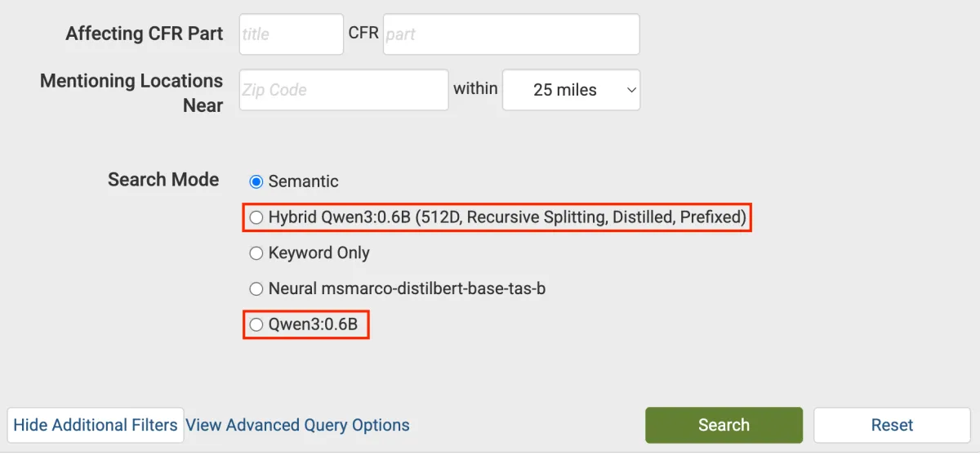Select the Semantic search mode radio button
The image size is (980, 456).
(x=256, y=181)
